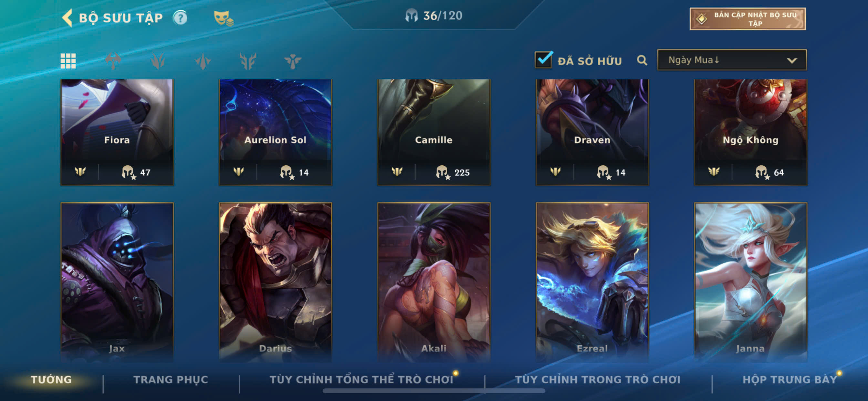Expand the Ngày Mua sort dropdown

[x=732, y=60]
